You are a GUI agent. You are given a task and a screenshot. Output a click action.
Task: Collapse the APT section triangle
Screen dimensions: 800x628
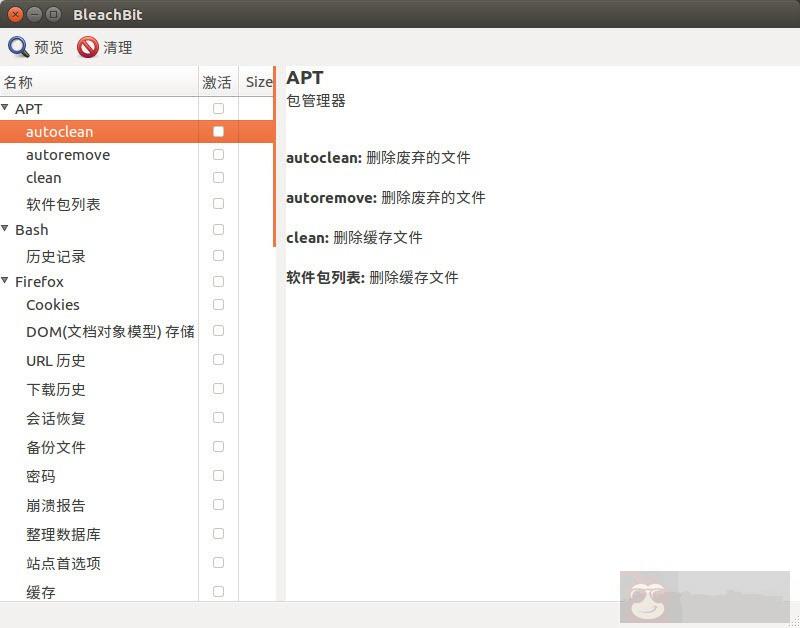pyautogui.click(x=9, y=108)
